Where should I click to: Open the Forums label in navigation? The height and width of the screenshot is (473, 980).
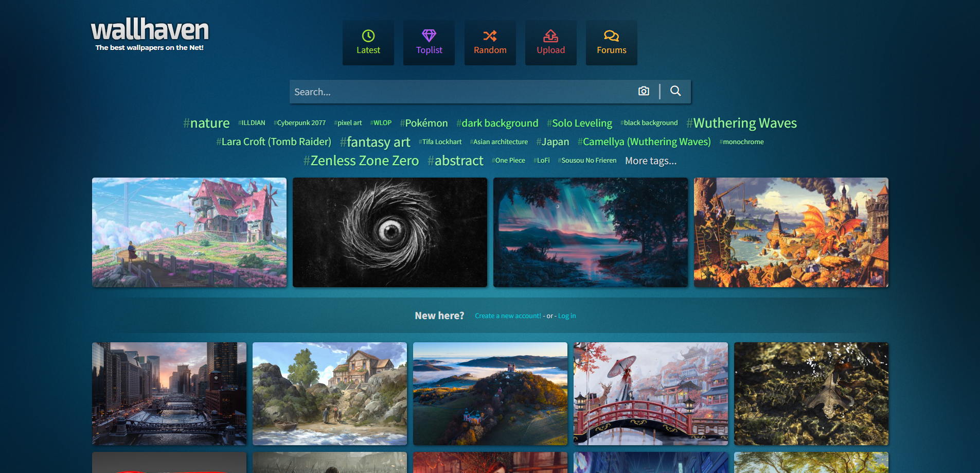pyautogui.click(x=611, y=50)
